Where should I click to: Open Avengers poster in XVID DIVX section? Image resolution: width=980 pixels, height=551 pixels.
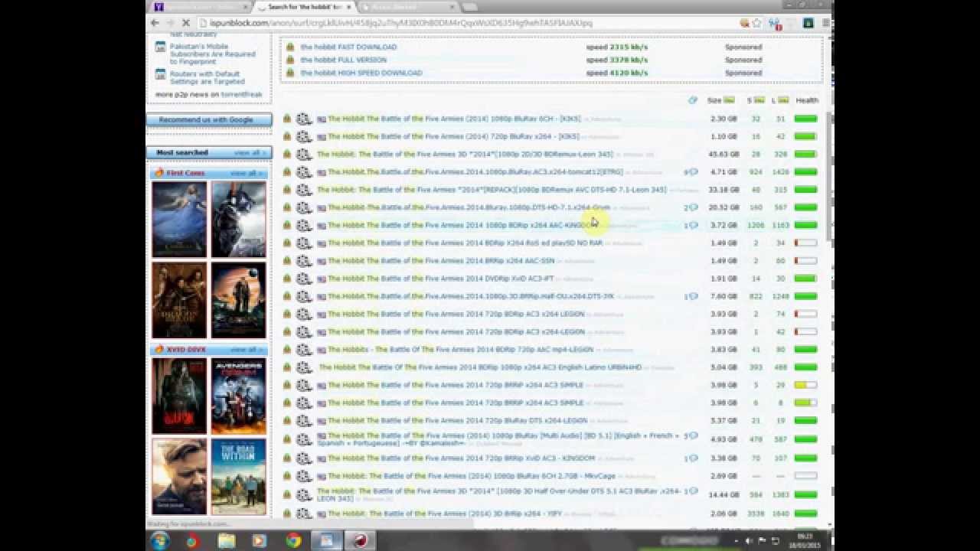[239, 396]
